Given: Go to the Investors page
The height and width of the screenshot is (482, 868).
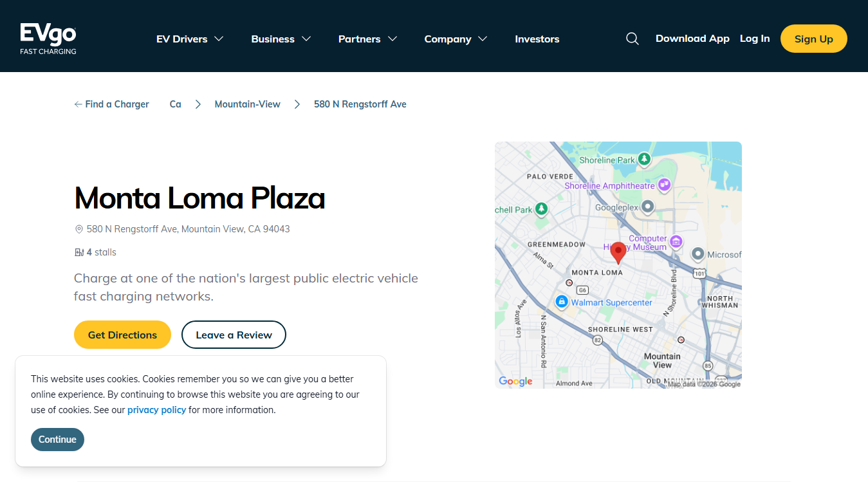Looking at the screenshot, I should (537, 39).
